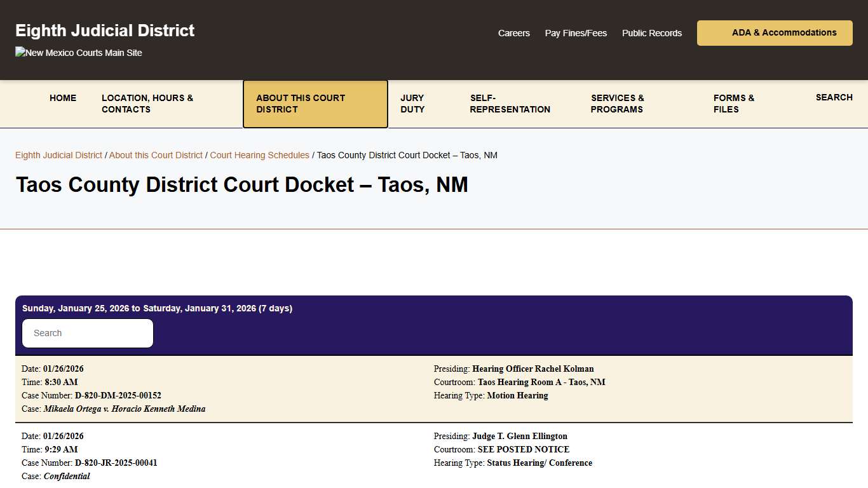
Task: Click the Eighth Judicial District site logo
Action: (104, 30)
